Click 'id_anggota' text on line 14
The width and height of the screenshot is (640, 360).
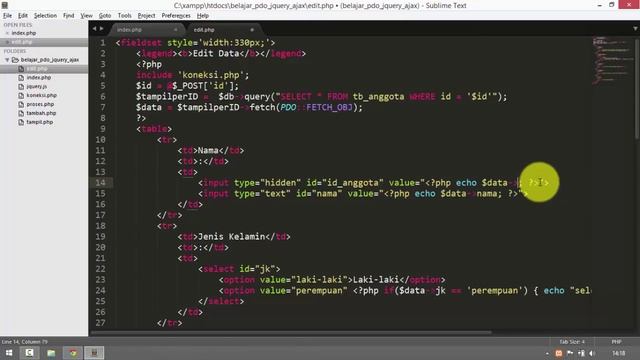[353, 183]
